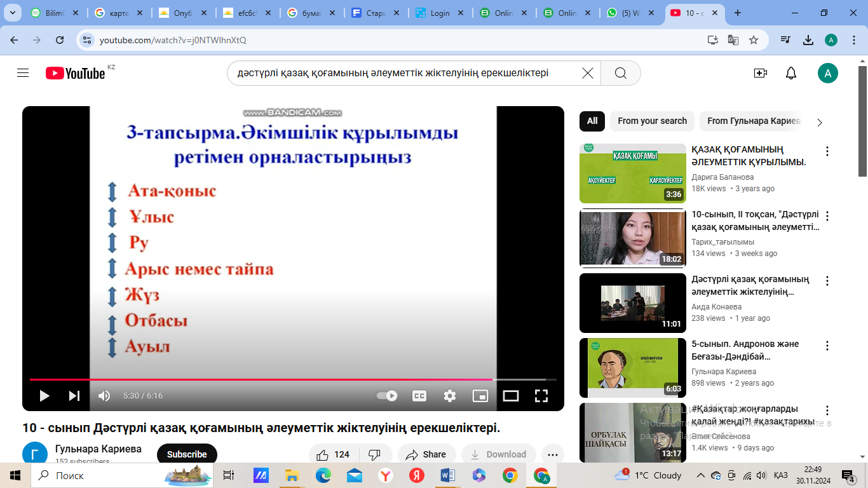Subscribe to Гульнара Кариева channel
Screen dimensions: 868x488
(x=187, y=454)
